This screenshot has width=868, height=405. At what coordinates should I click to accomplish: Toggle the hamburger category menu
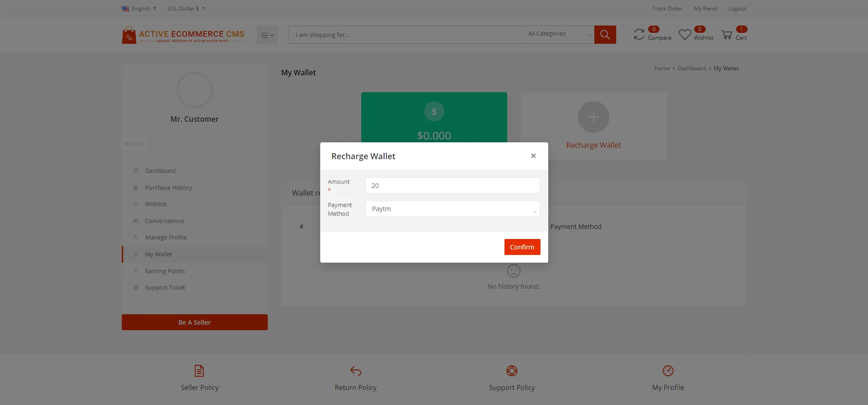click(267, 35)
